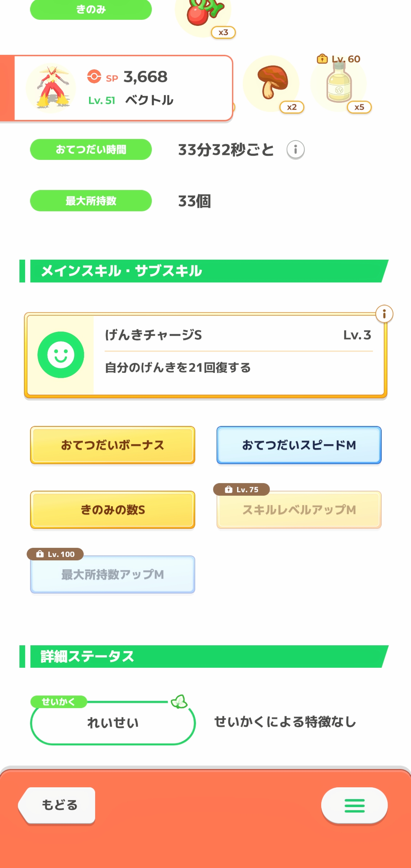The image size is (411, 868).
Task: Go back with the もどる button
Action: [x=57, y=805]
